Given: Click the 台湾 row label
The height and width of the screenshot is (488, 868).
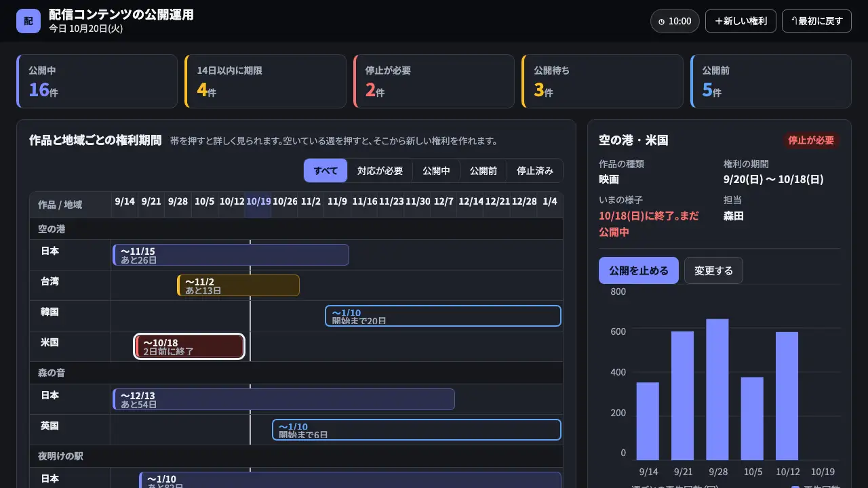Looking at the screenshot, I should pos(50,281).
